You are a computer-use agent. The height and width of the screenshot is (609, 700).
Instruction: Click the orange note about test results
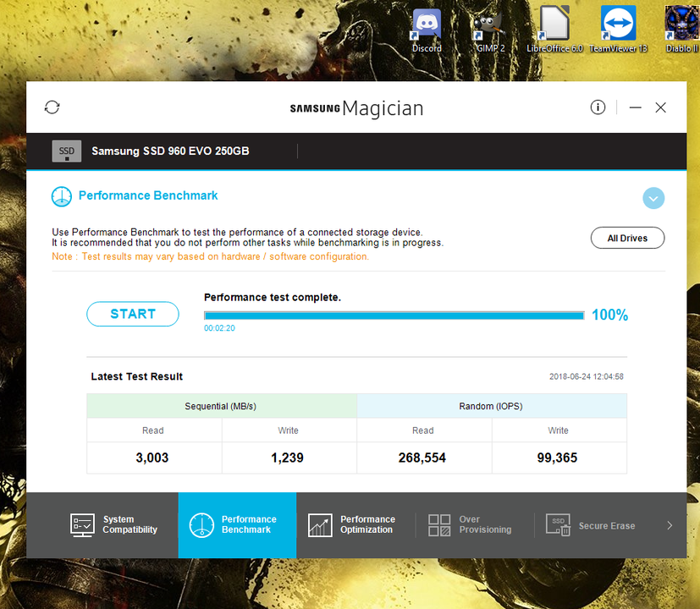[210, 256]
